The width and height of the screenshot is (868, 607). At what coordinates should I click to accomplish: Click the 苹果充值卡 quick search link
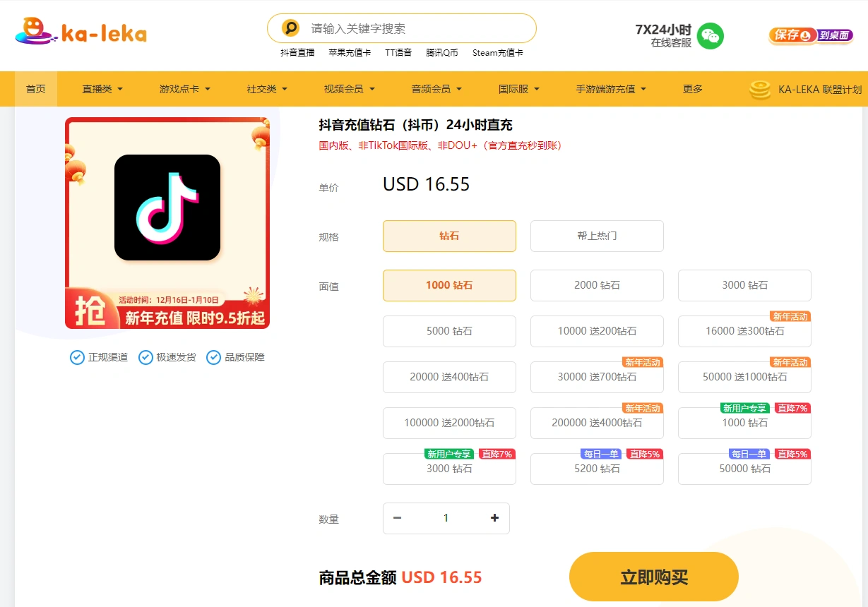[350, 52]
